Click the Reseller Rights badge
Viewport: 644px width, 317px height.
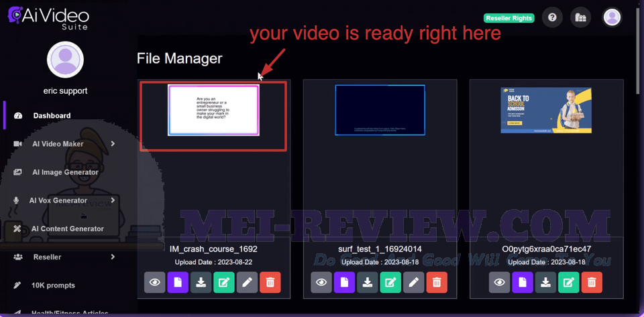tap(509, 18)
